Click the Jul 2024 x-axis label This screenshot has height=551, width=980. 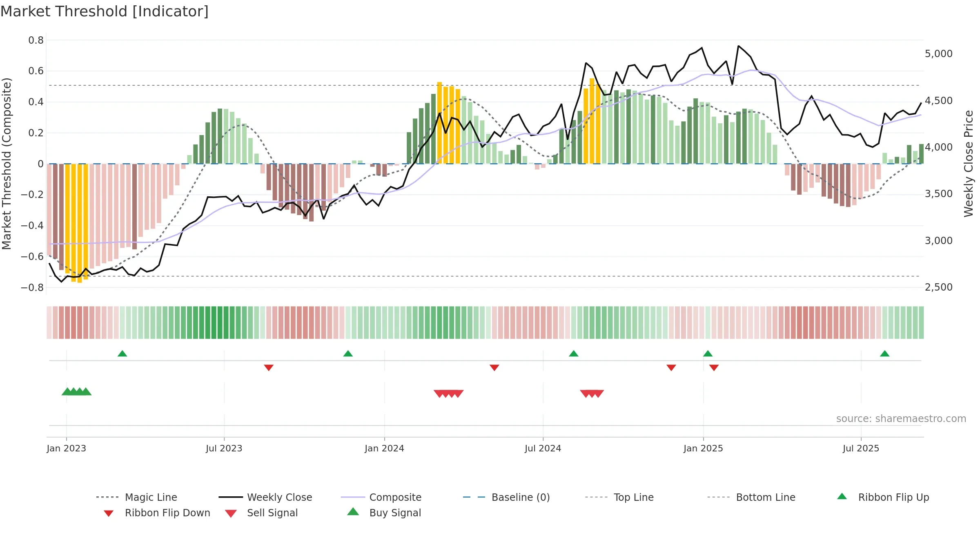coord(543,449)
